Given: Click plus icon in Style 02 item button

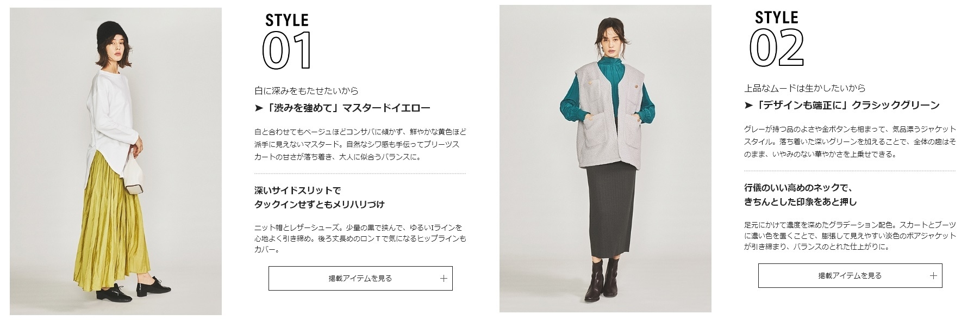Looking at the screenshot, I should tap(933, 276).
